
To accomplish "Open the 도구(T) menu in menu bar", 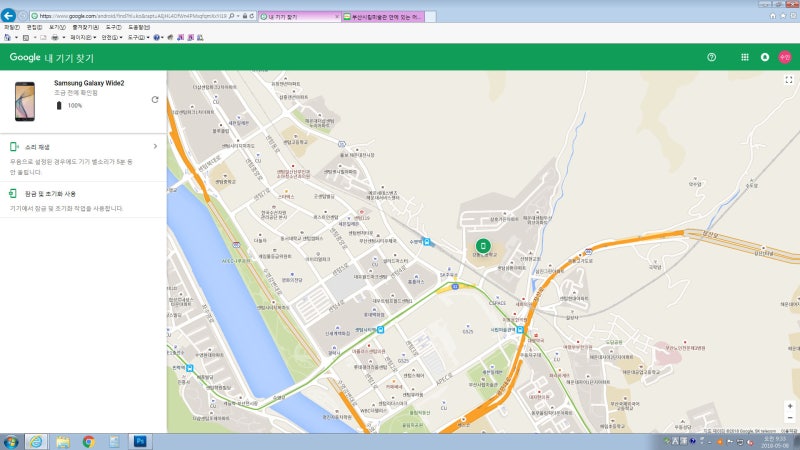I will click(113, 27).
